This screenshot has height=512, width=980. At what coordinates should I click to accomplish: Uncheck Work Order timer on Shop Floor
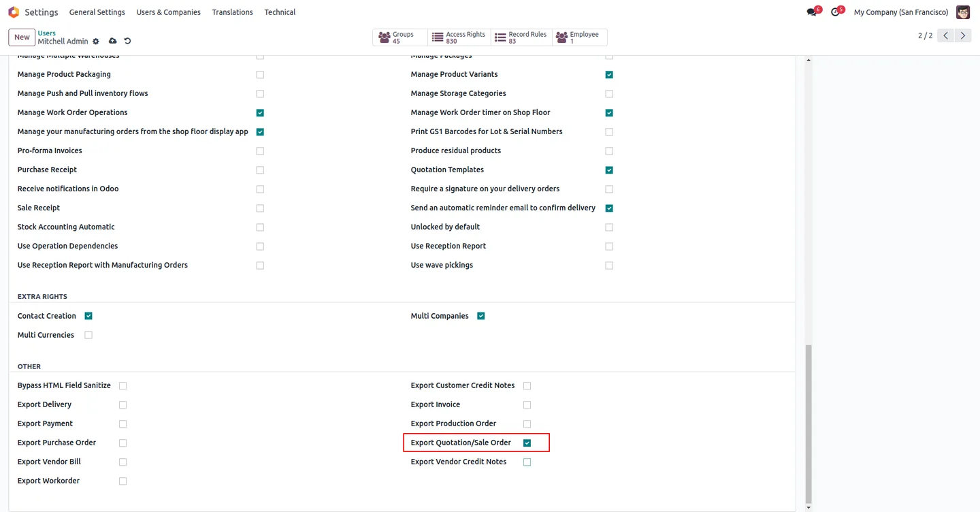609,113
